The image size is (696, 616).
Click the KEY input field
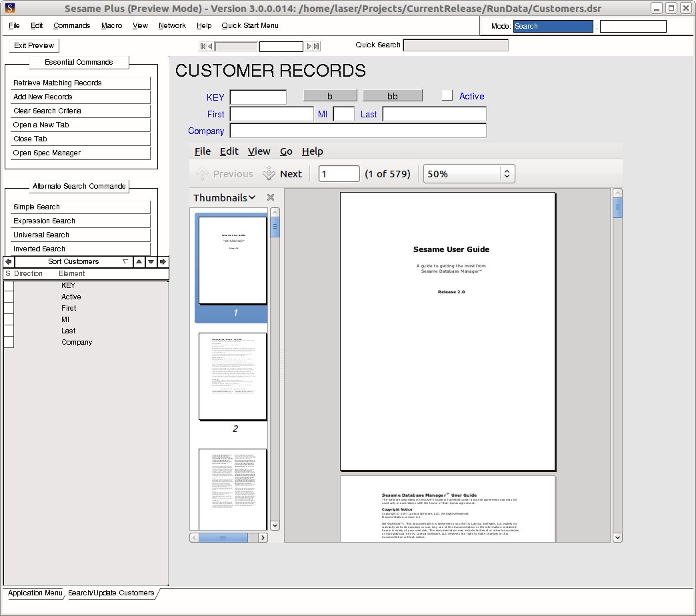coord(258,97)
